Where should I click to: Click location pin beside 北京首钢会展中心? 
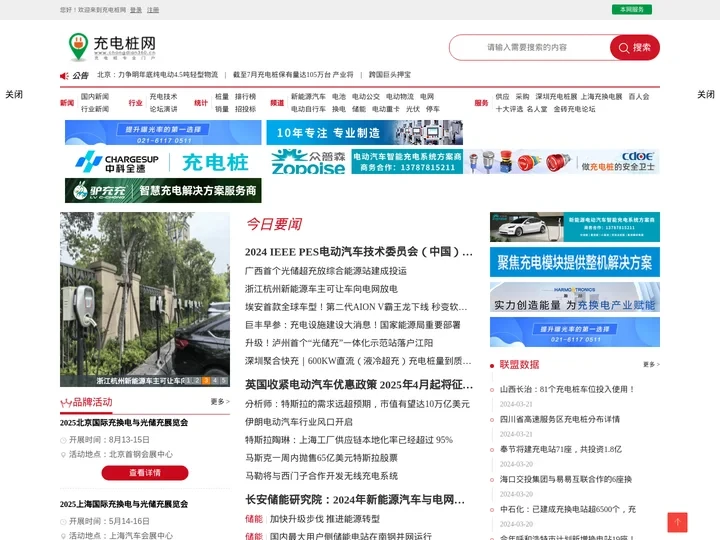point(63,455)
